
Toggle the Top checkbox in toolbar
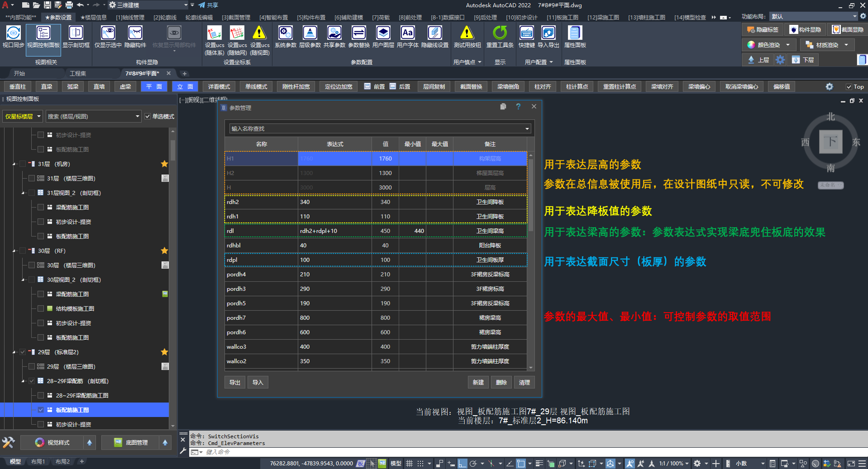pyautogui.click(x=849, y=87)
